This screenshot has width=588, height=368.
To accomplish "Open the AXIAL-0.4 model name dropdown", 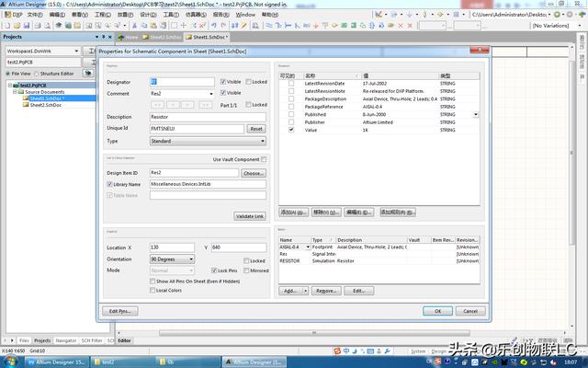I will (x=308, y=247).
